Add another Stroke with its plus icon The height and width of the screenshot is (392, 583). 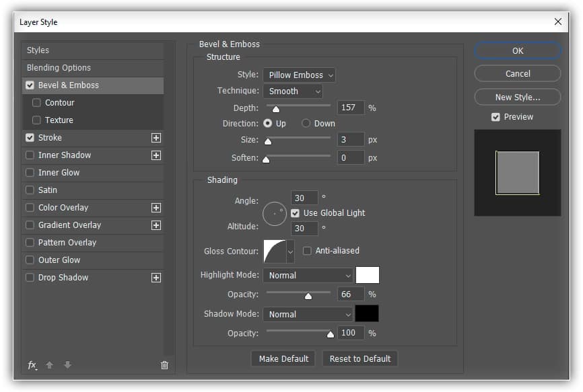156,137
